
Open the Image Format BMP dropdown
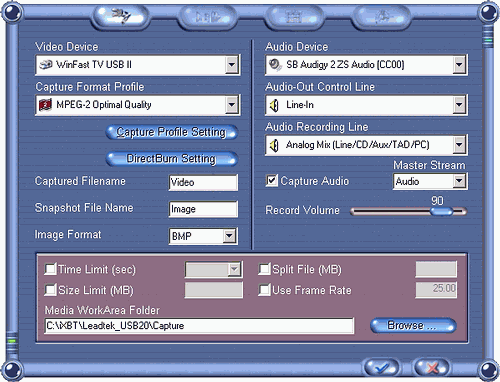click(229, 236)
